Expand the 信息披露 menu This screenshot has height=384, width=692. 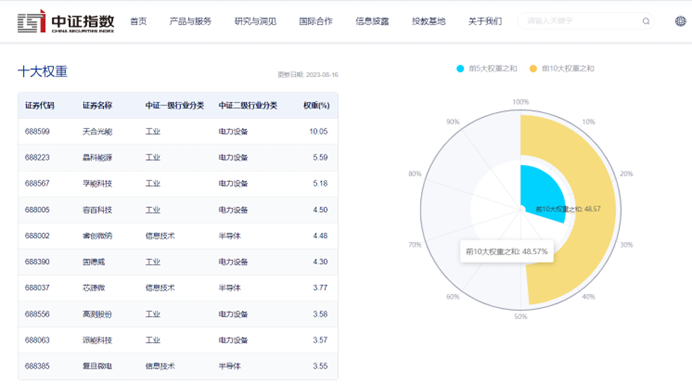pos(372,21)
